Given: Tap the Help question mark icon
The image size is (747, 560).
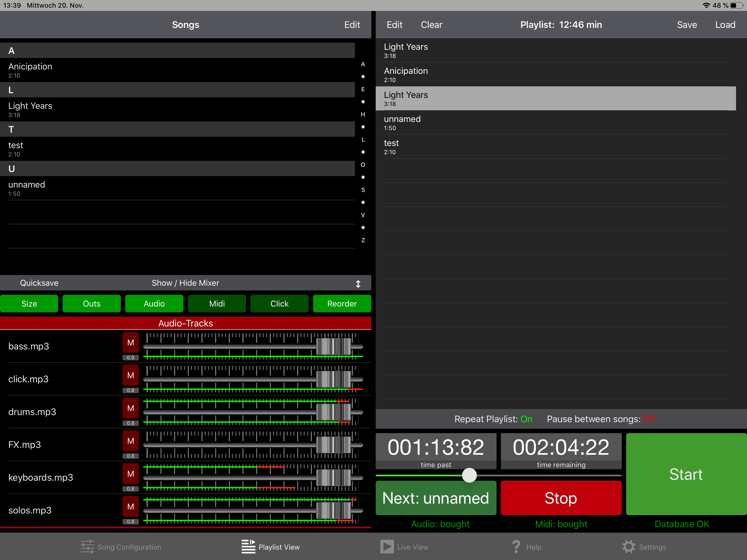Looking at the screenshot, I should tap(516, 547).
